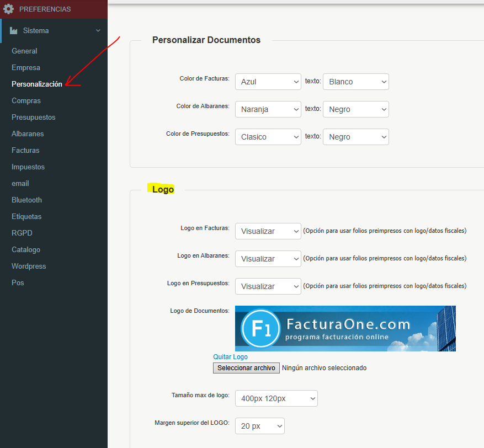Click the Preferencias gear icon

coord(9,9)
